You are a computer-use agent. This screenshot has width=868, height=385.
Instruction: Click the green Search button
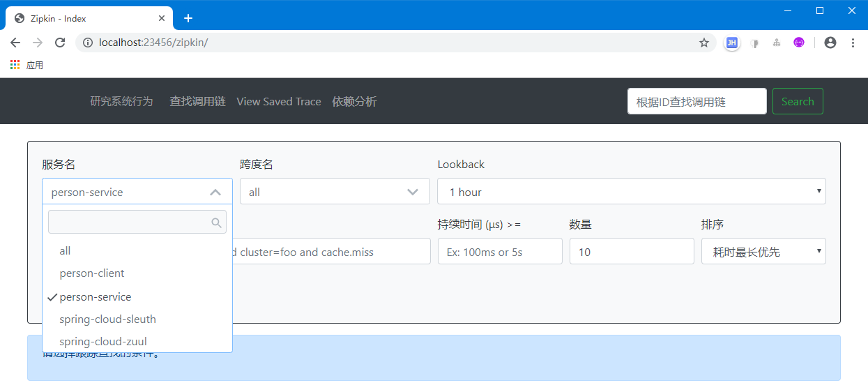pyautogui.click(x=798, y=102)
